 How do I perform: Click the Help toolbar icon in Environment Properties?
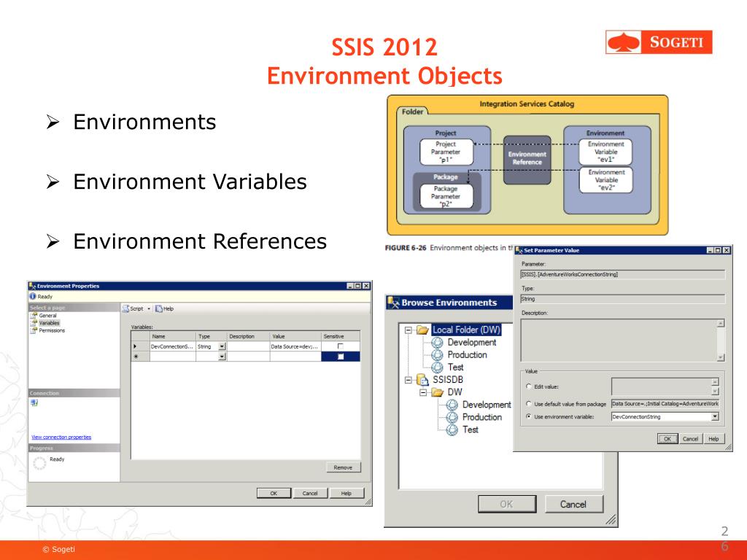coord(159,308)
